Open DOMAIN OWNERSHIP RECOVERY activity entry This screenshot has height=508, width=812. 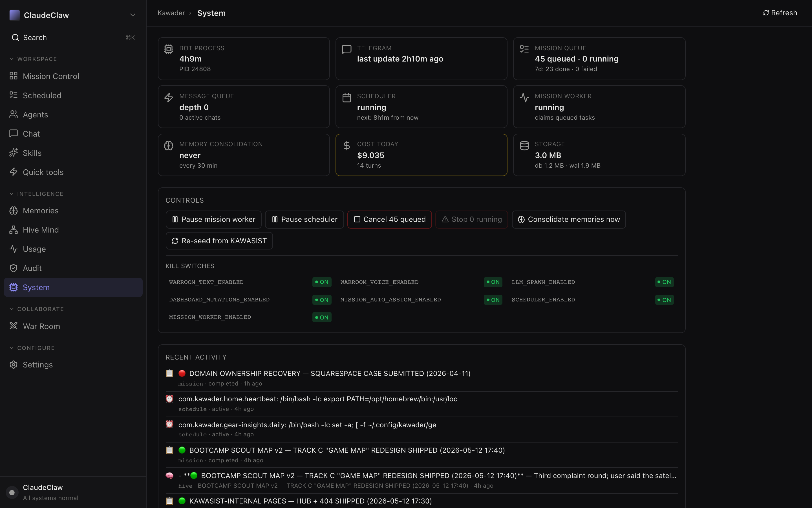coord(422,378)
